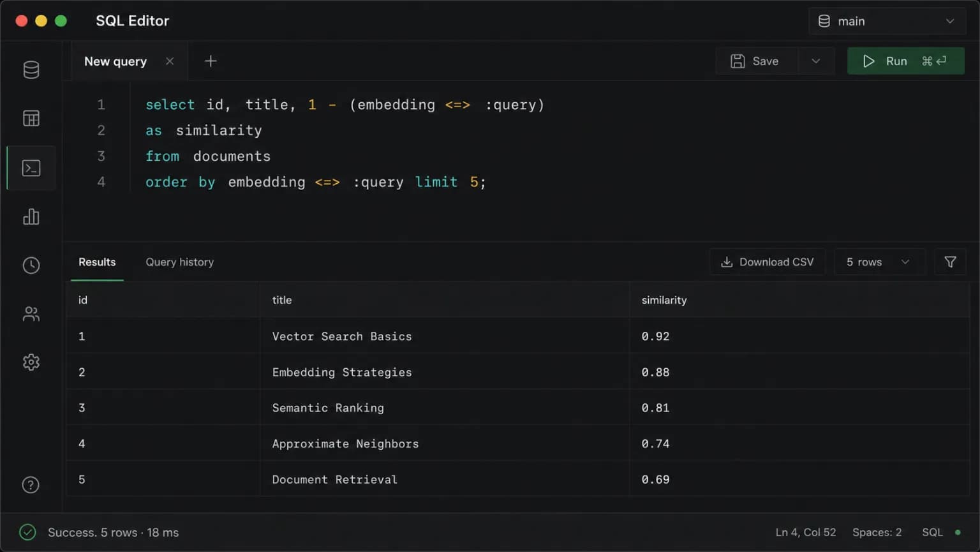Click line number 4 in editor gutter
Screen dimensions: 980x552
(101, 182)
